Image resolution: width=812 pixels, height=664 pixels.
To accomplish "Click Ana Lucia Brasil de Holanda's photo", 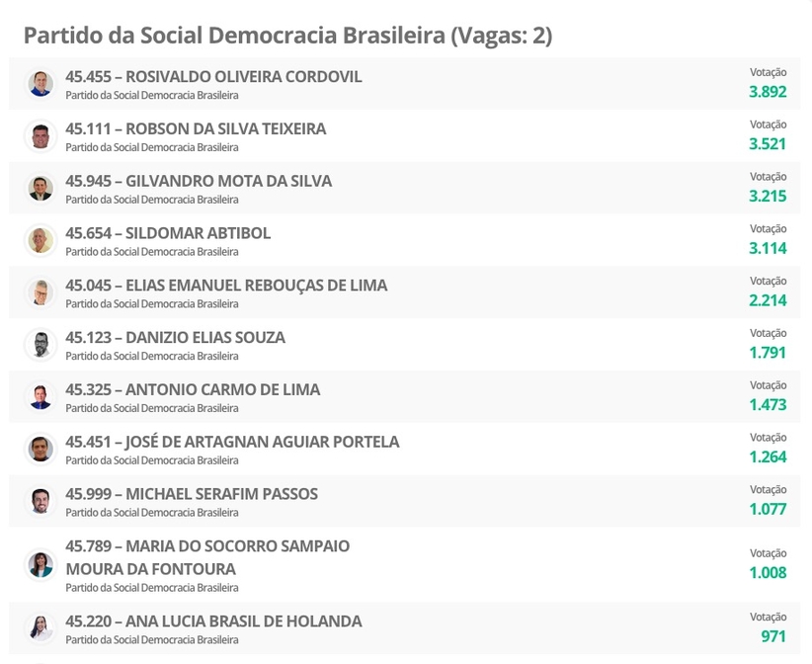I will pos(41,628).
